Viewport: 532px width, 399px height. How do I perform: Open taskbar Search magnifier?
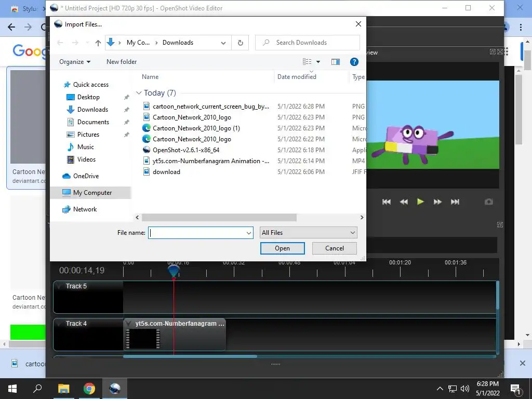point(37,389)
